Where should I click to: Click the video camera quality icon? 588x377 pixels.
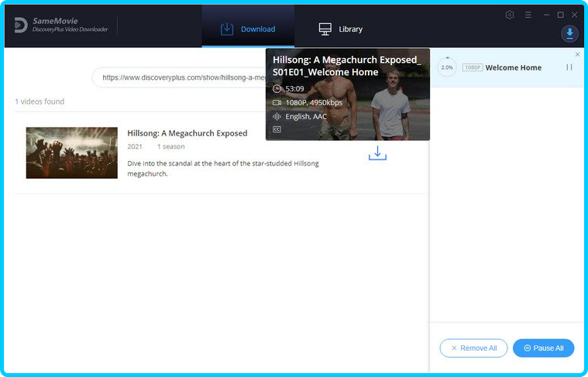[277, 103]
